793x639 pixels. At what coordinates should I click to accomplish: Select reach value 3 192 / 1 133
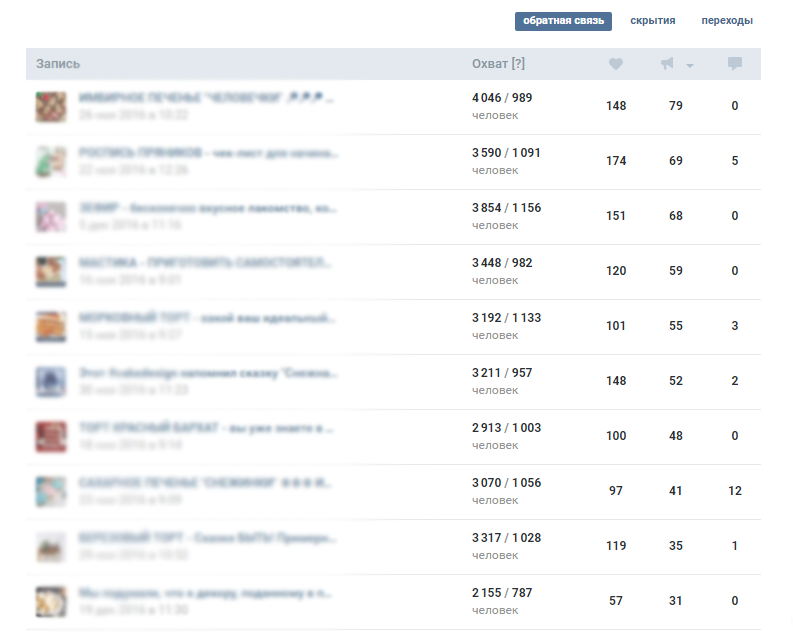click(506, 318)
